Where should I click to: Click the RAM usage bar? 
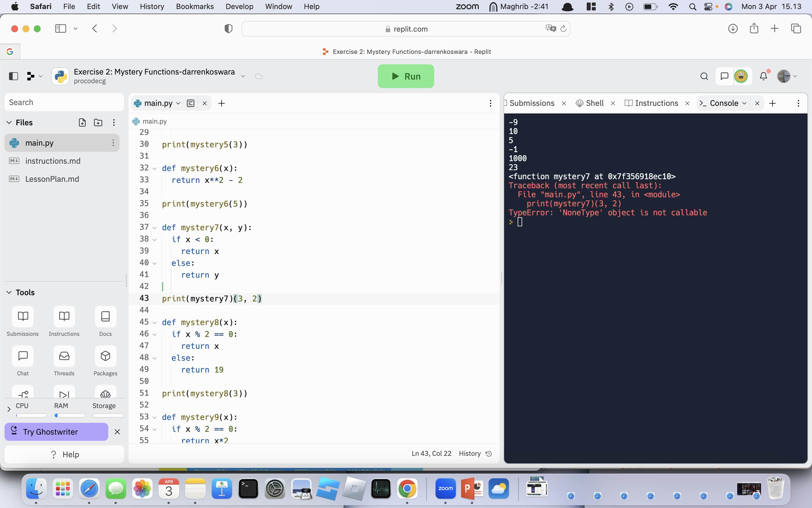[70, 416]
